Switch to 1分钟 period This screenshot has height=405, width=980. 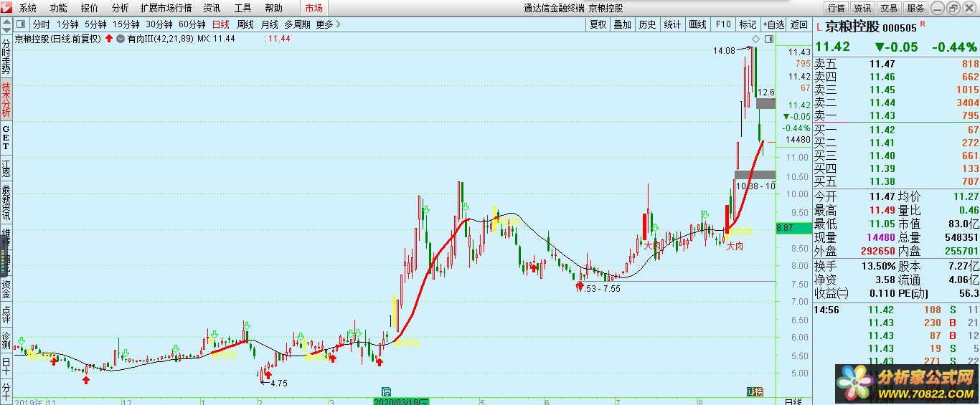(x=67, y=24)
